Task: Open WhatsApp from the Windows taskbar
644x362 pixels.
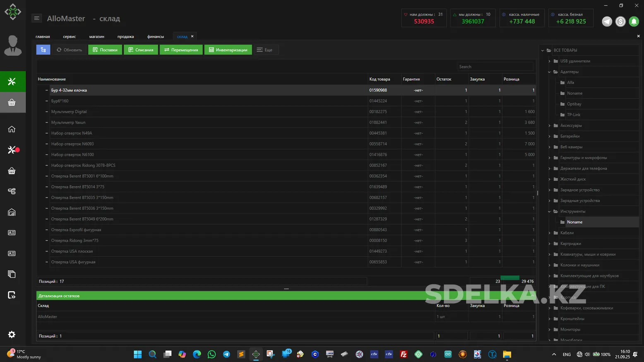Action: (211, 354)
